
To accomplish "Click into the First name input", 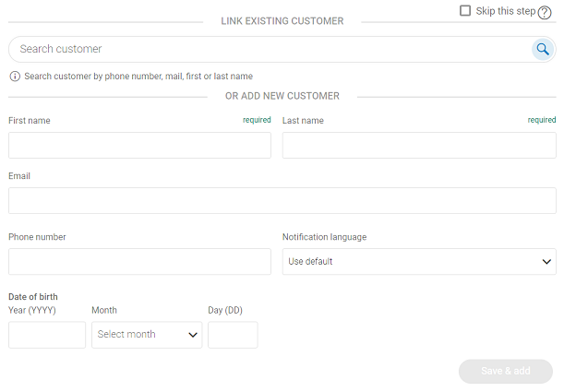I will pos(139,146).
